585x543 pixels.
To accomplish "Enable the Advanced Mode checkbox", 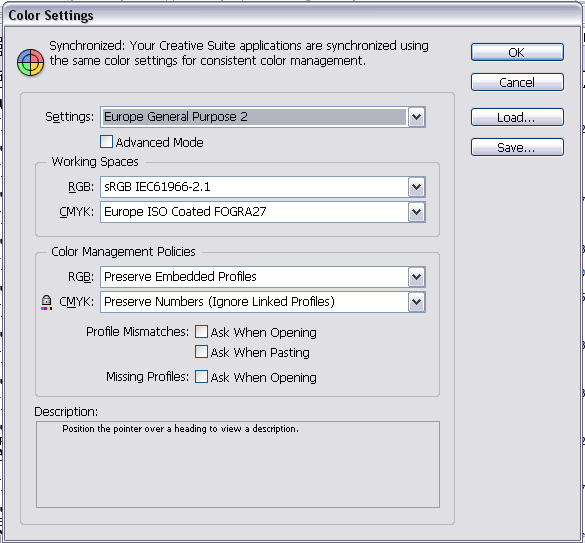I will click(x=106, y=142).
